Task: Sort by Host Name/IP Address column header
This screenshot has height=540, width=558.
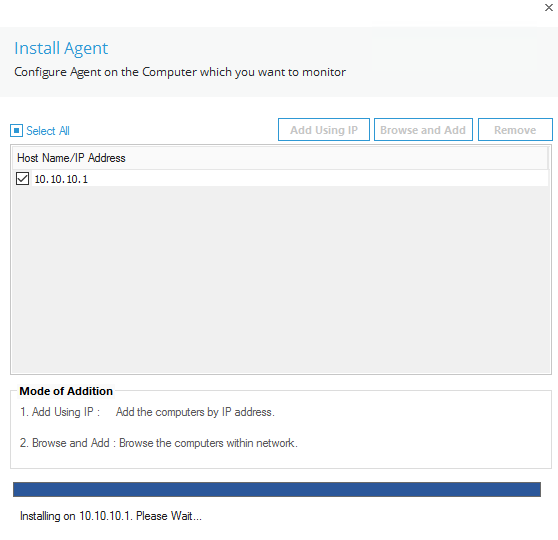Action: click(280, 158)
